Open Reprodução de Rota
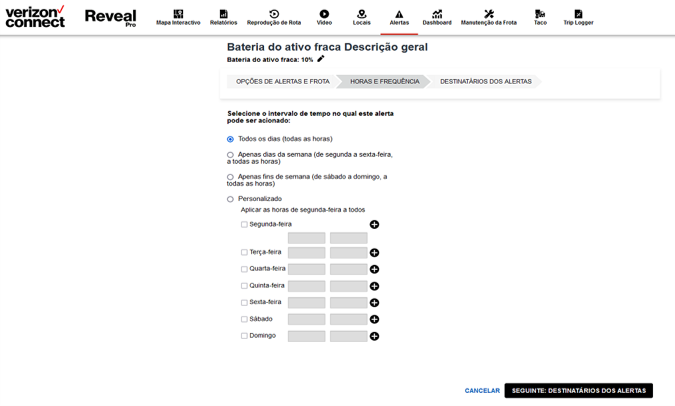675x406 pixels. pyautogui.click(x=274, y=18)
